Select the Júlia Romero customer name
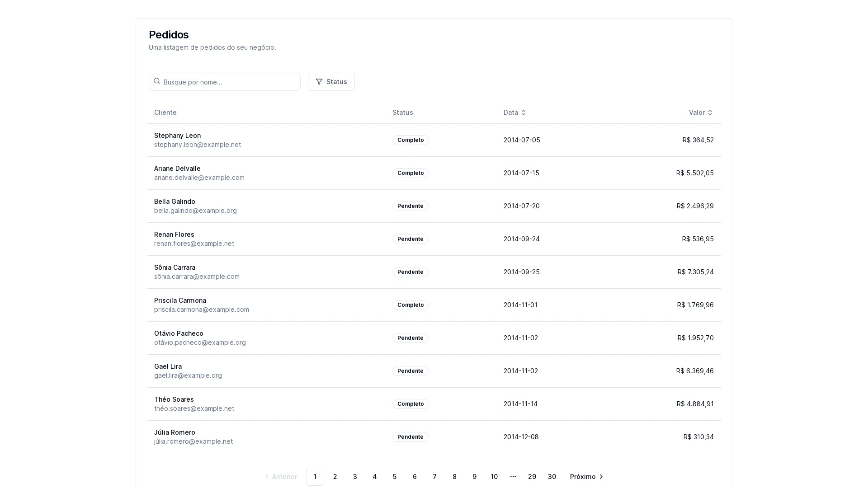 click(175, 432)
